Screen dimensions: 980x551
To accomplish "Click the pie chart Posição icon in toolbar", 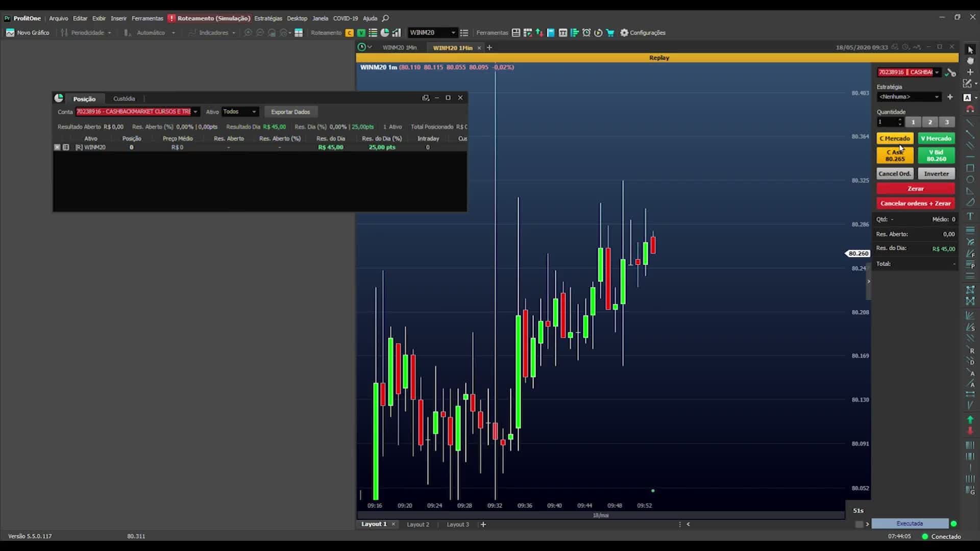I will point(385,33).
